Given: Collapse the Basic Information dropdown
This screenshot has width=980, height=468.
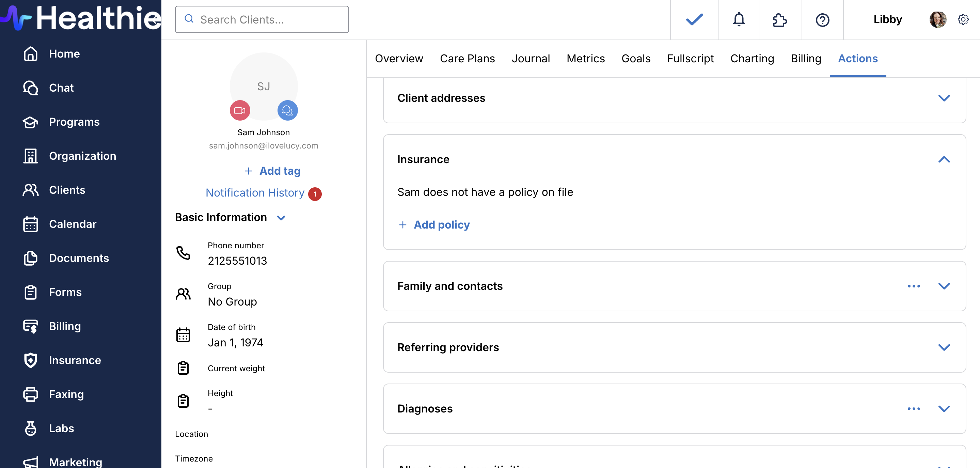Looking at the screenshot, I should 281,218.
